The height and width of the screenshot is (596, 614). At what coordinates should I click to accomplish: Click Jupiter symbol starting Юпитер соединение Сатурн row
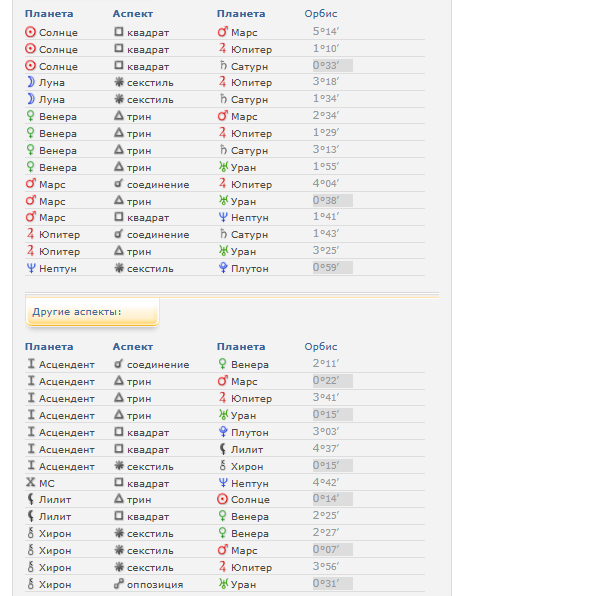31,234
